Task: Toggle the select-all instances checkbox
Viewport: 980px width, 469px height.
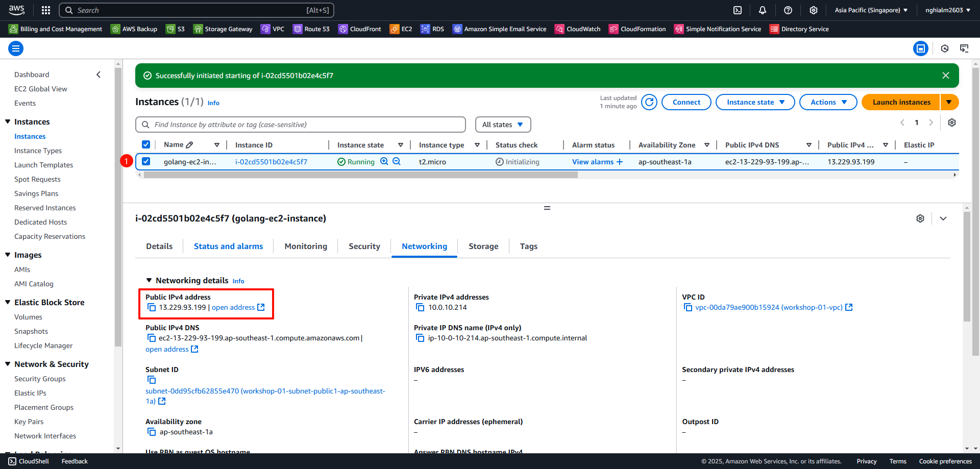Action: pyautogui.click(x=146, y=144)
